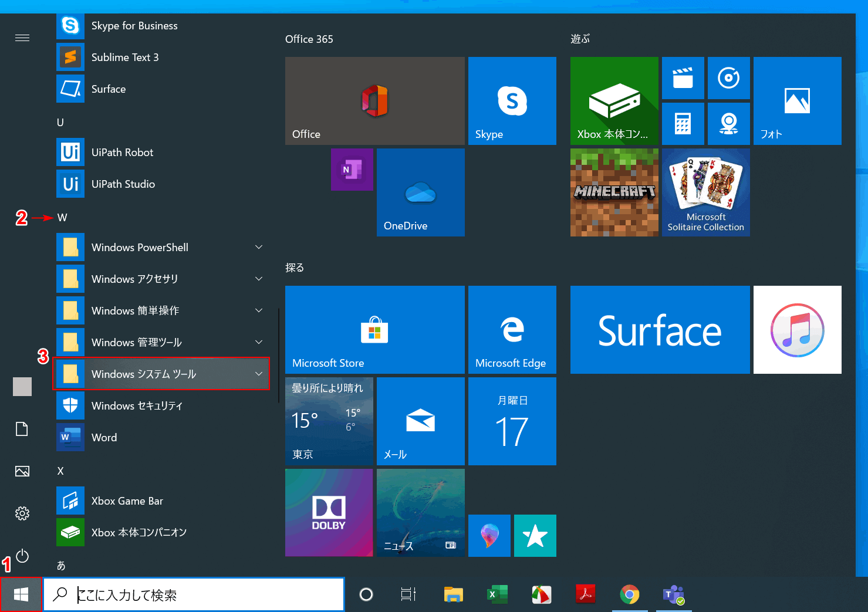This screenshot has height=612, width=868.
Task: Open the Minecraft tile
Action: coord(614,192)
